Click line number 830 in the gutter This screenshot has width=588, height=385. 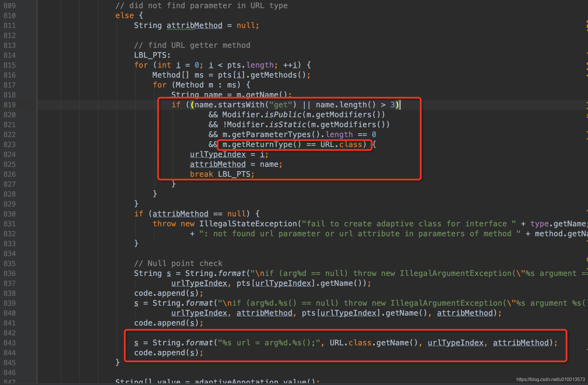(x=10, y=214)
